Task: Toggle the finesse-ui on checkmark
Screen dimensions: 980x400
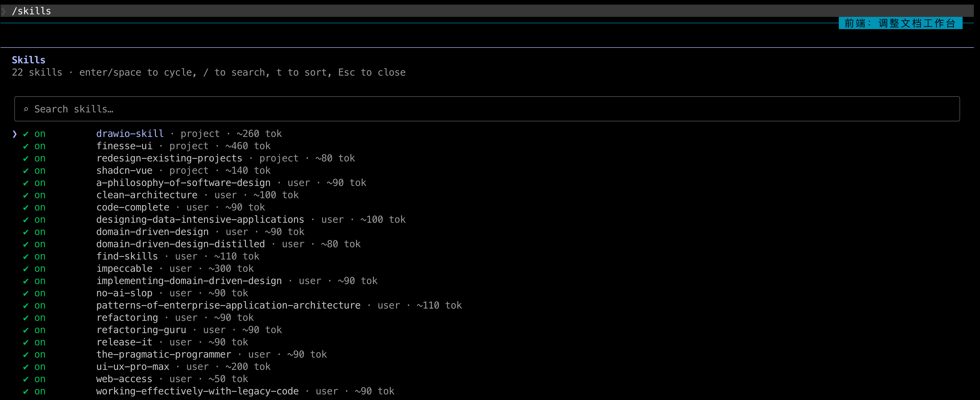Action: pyautogui.click(x=26, y=146)
